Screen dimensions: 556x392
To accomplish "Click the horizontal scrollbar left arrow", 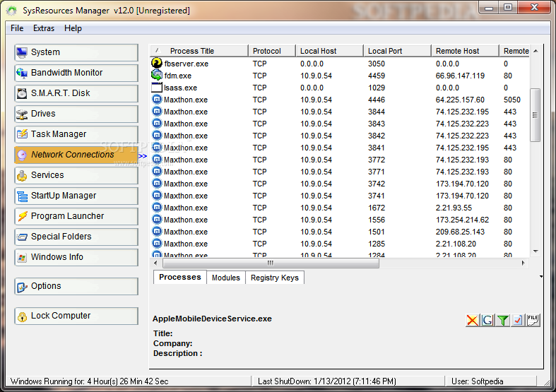I will tap(155, 263).
